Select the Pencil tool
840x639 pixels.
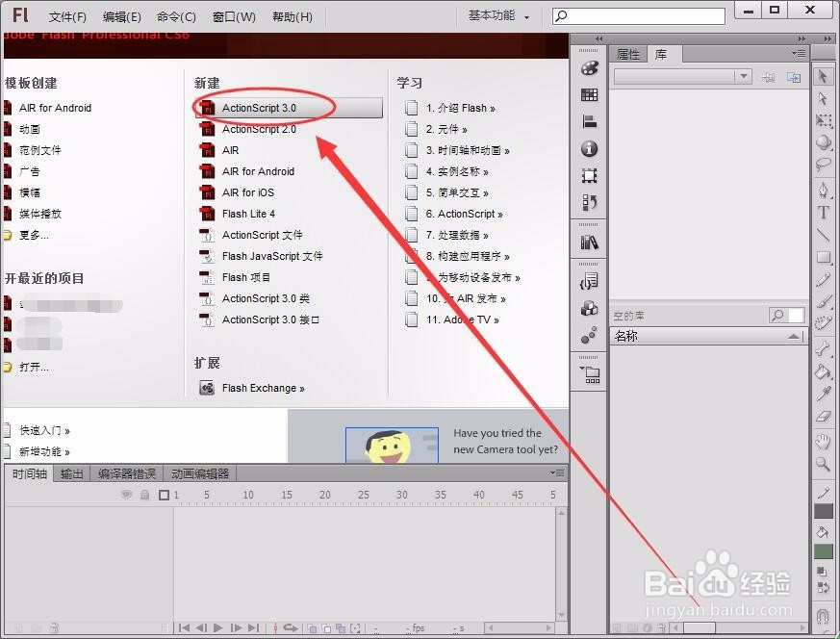[824, 280]
